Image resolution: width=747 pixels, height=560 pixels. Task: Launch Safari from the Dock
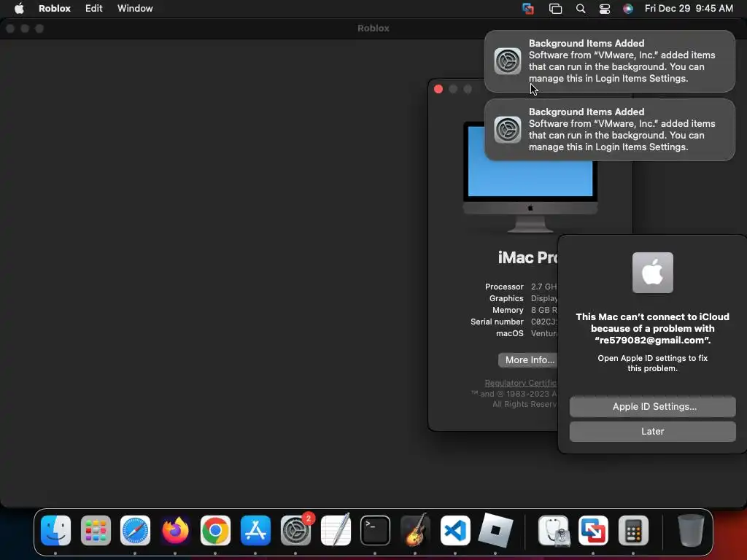pos(135,530)
